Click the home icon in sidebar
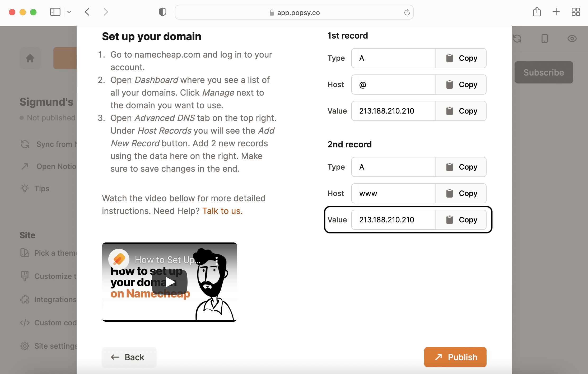Image resolution: width=588 pixels, height=374 pixels. 30,58
